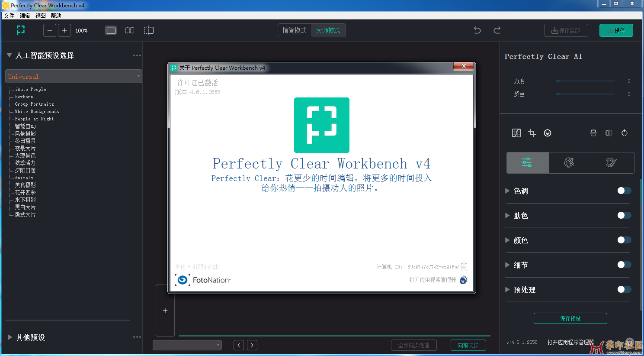644x356 pixels.
Task: Copy computer ID with clipboard icon
Action: (464, 267)
